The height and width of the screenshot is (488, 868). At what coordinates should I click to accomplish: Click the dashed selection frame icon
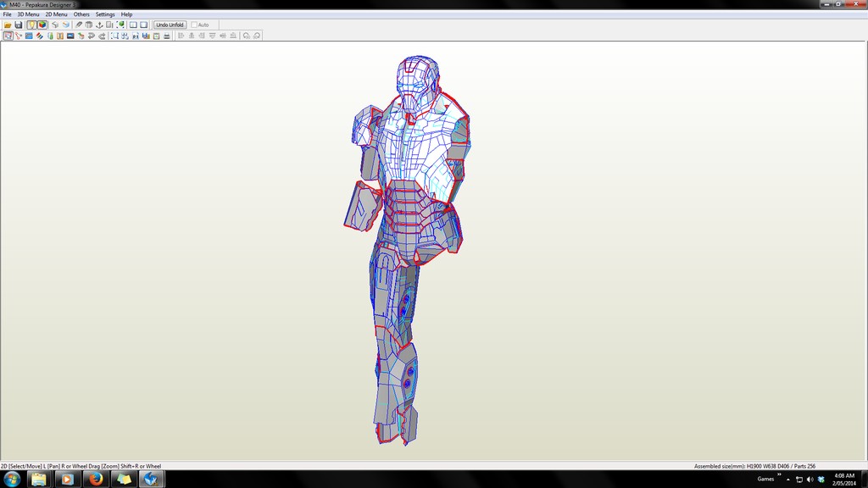point(114,36)
